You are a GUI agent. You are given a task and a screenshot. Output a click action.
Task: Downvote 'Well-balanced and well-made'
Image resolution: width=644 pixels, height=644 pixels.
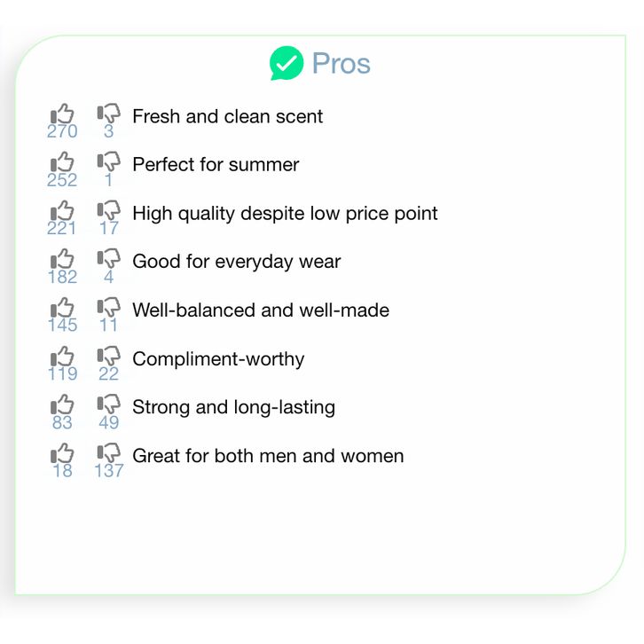(x=108, y=309)
